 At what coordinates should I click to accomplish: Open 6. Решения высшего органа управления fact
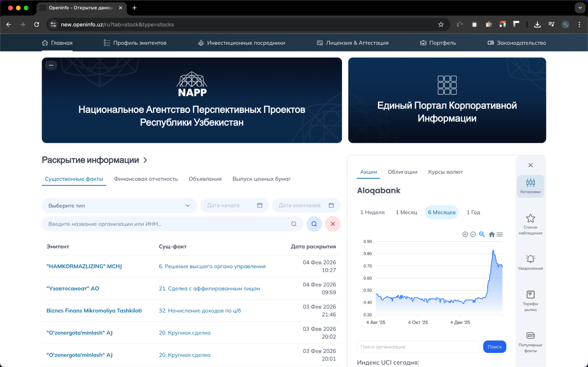(212, 266)
